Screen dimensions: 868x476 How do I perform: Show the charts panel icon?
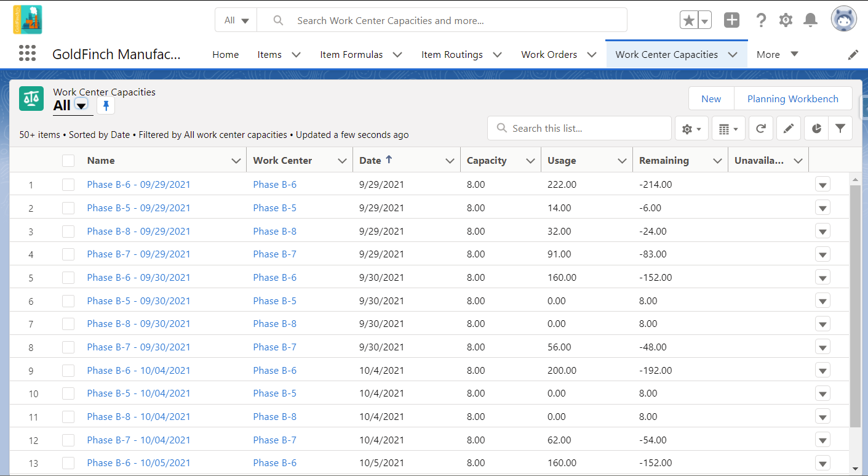pos(816,129)
